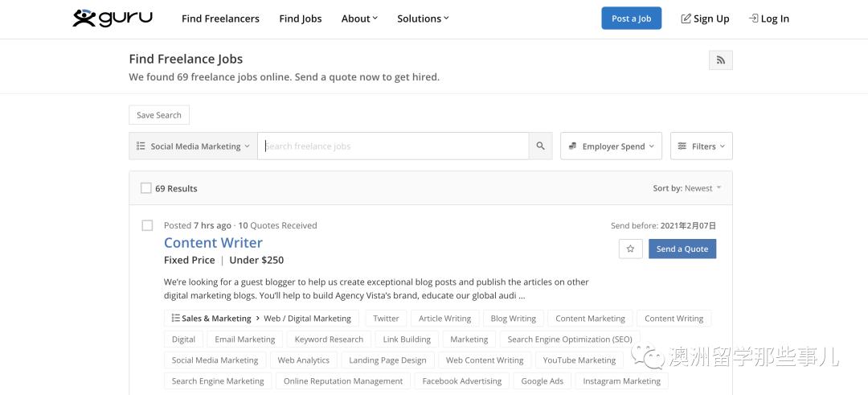The height and width of the screenshot is (395, 868).
Task: Open Social Media Marketing category dropdown
Action: coord(193,146)
